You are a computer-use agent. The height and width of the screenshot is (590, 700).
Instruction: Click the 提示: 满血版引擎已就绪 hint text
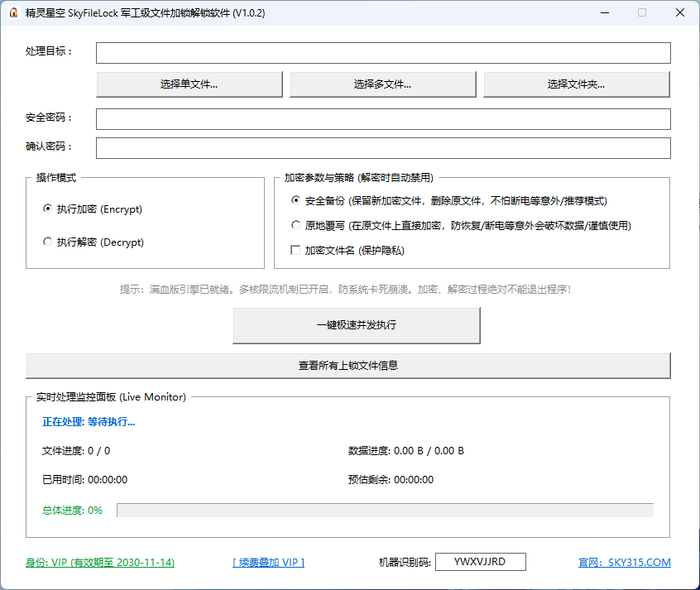pyautogui.click(x=345, y=290)
